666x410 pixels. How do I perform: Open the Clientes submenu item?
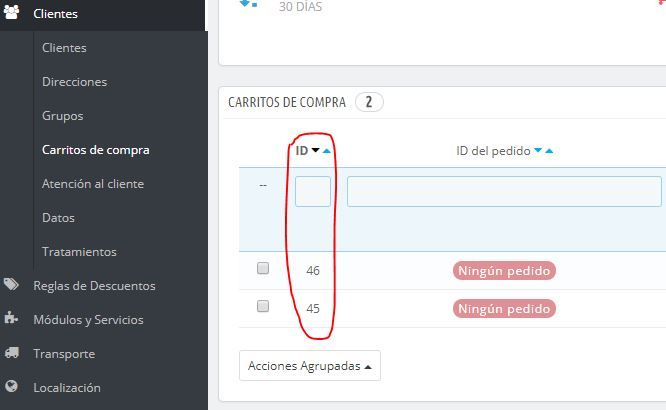coord(64,48)
